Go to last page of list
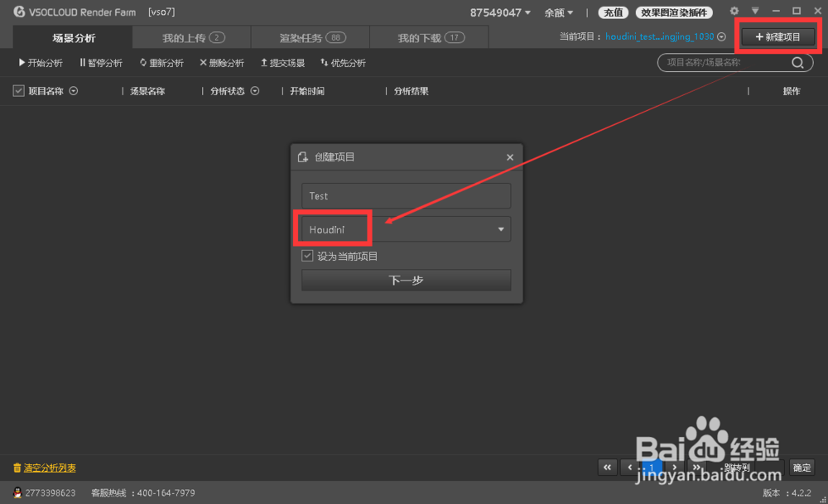Viewport: 828px width, 504px height. pyautogui.click(x=696, y=467)
